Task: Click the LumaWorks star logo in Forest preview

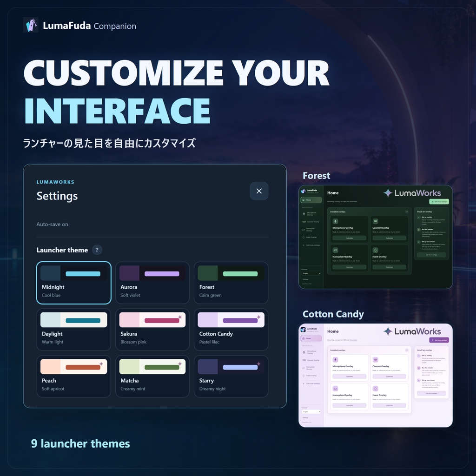Action: pyautogui.click(x=388, y=193)
